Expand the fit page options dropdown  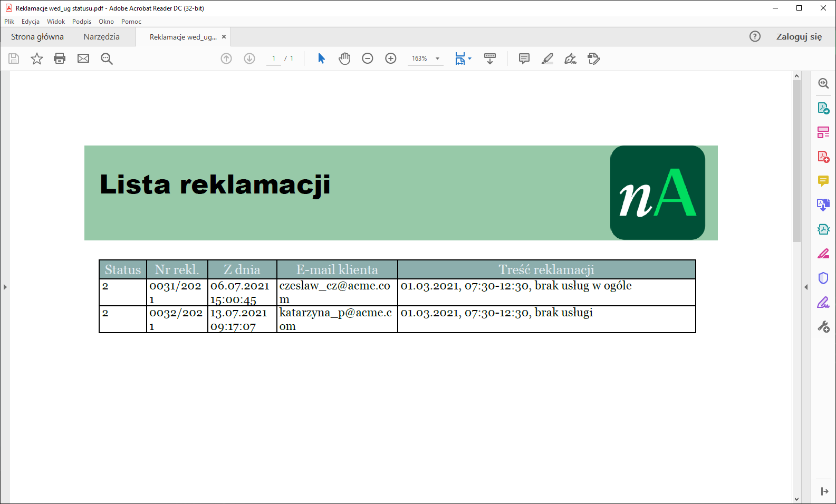[469, 59]
